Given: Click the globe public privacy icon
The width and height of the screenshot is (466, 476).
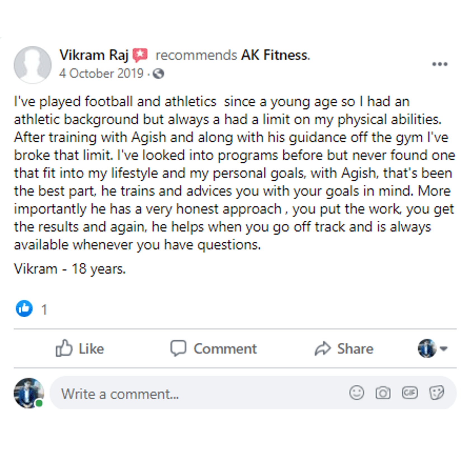Looking at the screenshot, I should coord(158,74).
